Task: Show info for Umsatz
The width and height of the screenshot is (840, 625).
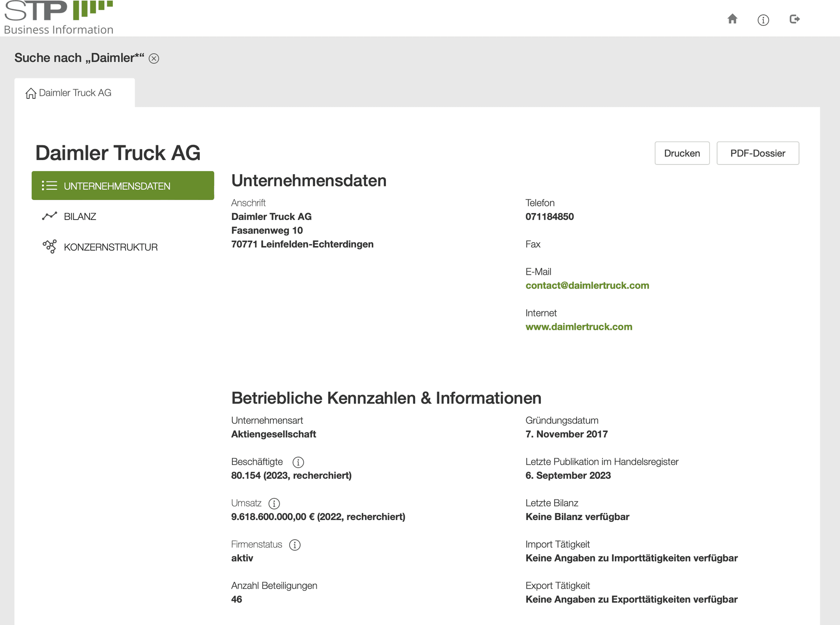Action: [274, 503]
